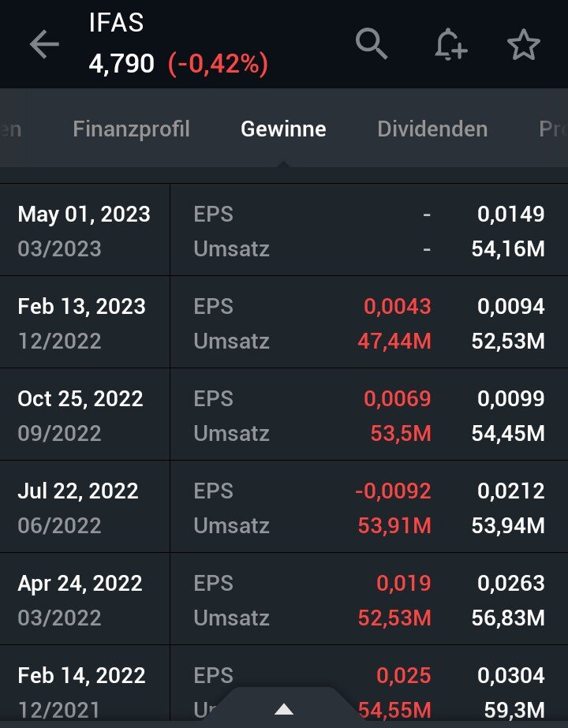Switch to the Finanzprofil tab
This screenshot has width=568, height=728.
[131, 129]
